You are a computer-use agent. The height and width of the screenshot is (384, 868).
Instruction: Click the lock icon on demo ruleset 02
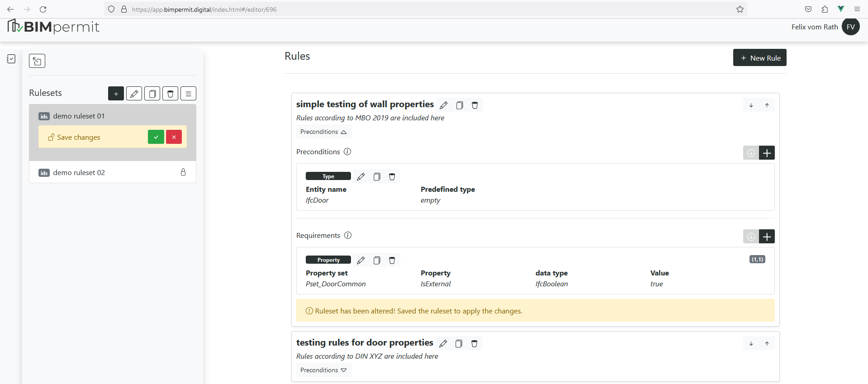183,172
